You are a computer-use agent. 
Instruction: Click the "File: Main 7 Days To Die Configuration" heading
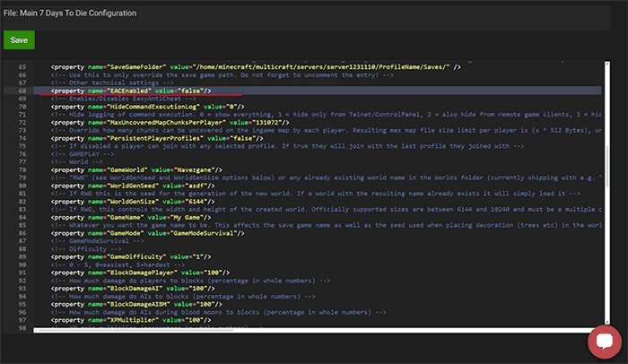(x=70, y=13)
